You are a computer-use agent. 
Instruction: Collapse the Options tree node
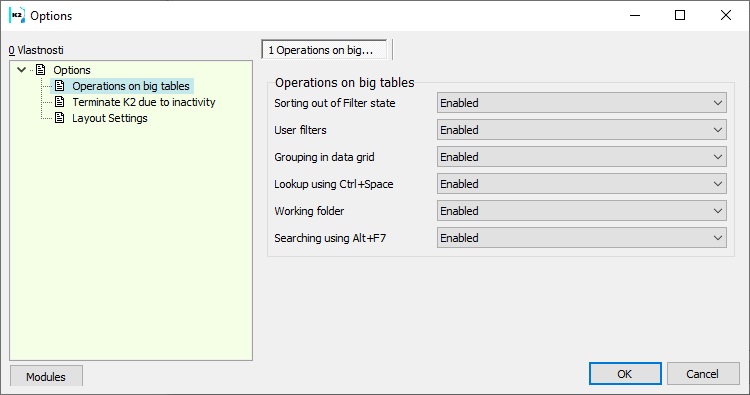(x=22, y=70)
